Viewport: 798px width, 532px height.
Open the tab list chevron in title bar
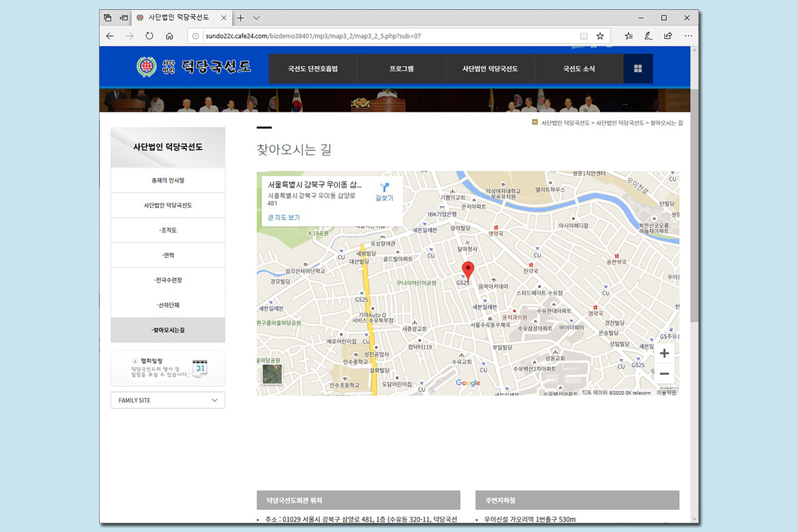click(257, 18)
